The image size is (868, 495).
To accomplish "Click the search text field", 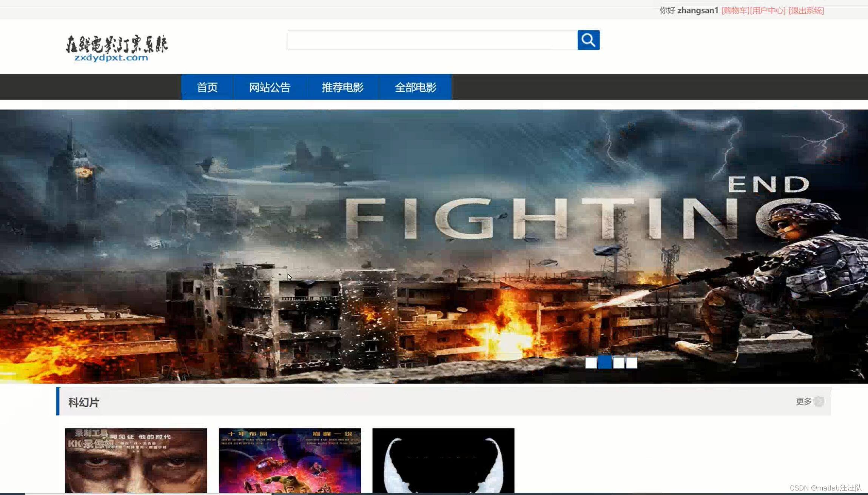I will 432,40.
